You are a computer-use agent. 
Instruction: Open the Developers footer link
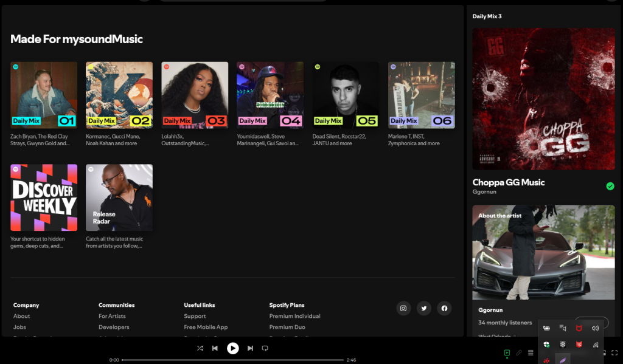click(114, 328)
